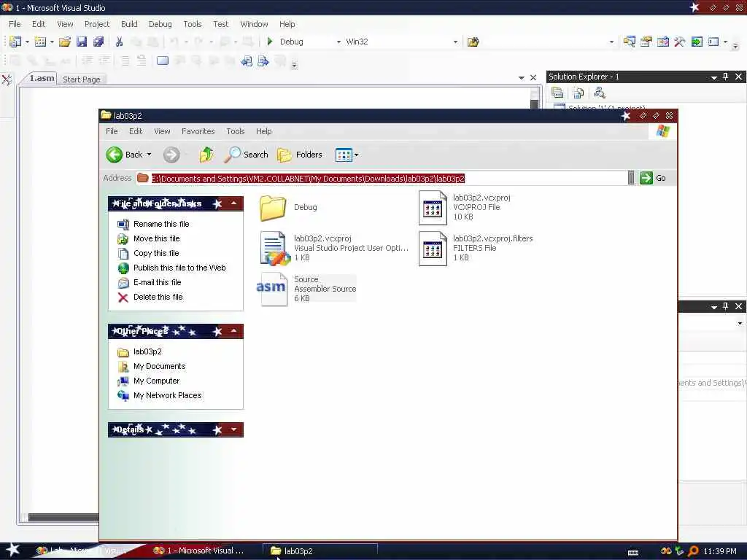
Task: Toggle auto-hide pin on Solution Explorer
Action: [726, 77]
